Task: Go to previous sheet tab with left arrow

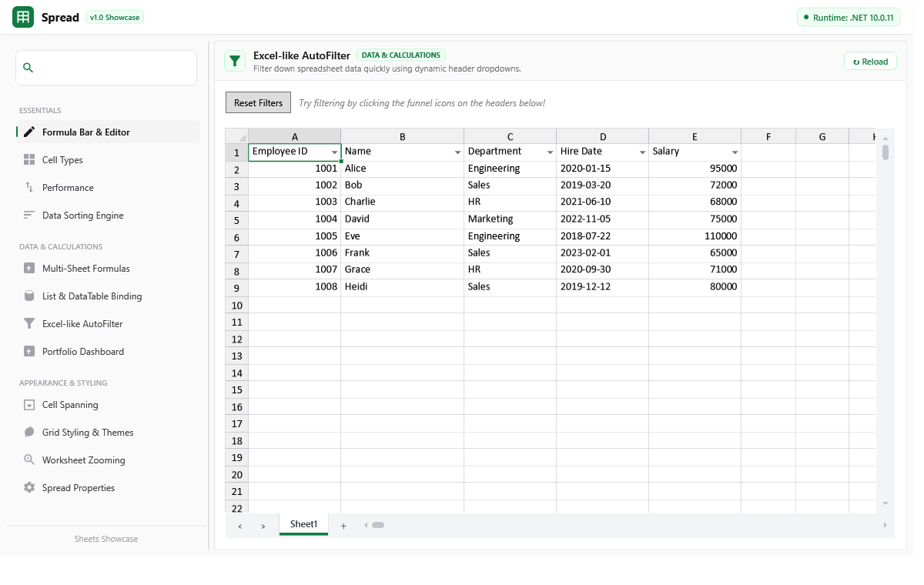Action: [240, 526]
